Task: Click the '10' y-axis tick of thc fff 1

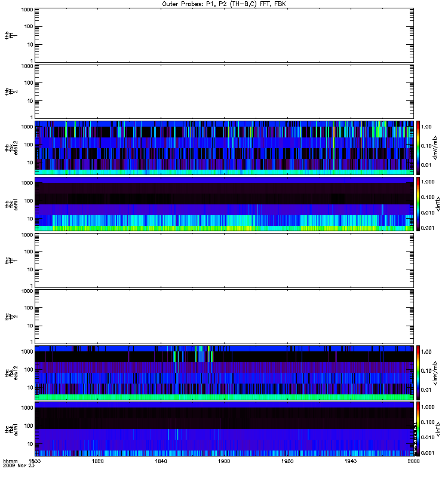Action: point(30,269)
